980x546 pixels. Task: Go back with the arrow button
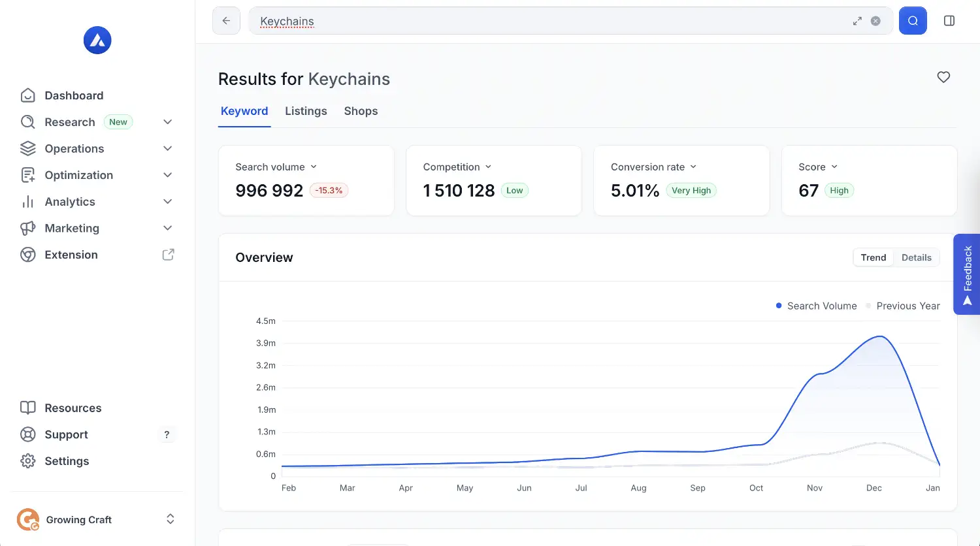(x=226, y=21)
